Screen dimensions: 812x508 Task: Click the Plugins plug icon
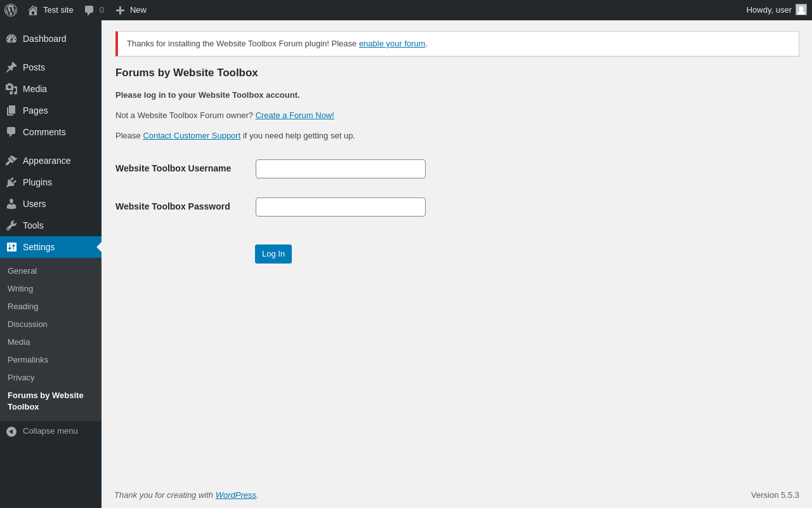click(x=11, y=182)
